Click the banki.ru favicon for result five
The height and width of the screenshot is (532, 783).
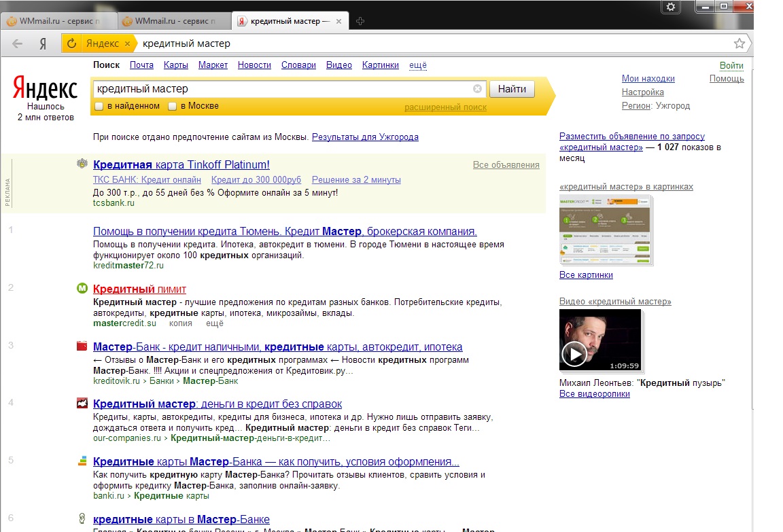point(82,461)
